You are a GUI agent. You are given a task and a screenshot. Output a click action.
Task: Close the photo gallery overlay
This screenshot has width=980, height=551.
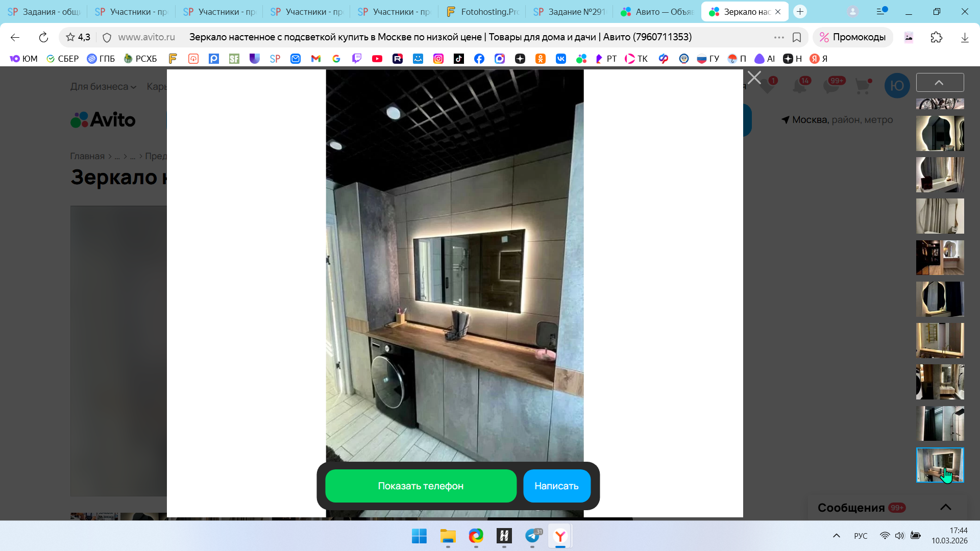point(754,78)
